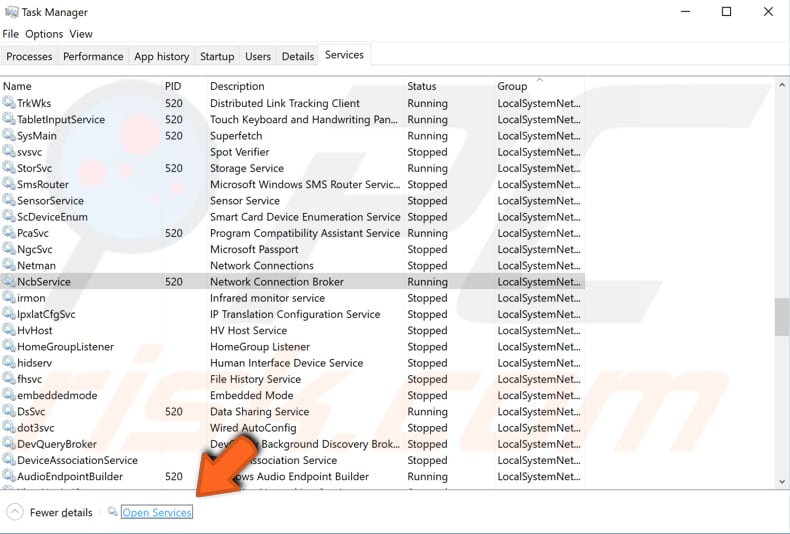790x534 pixels.
Task: Sort by Group column header
Action: click(x=540, y=86)
